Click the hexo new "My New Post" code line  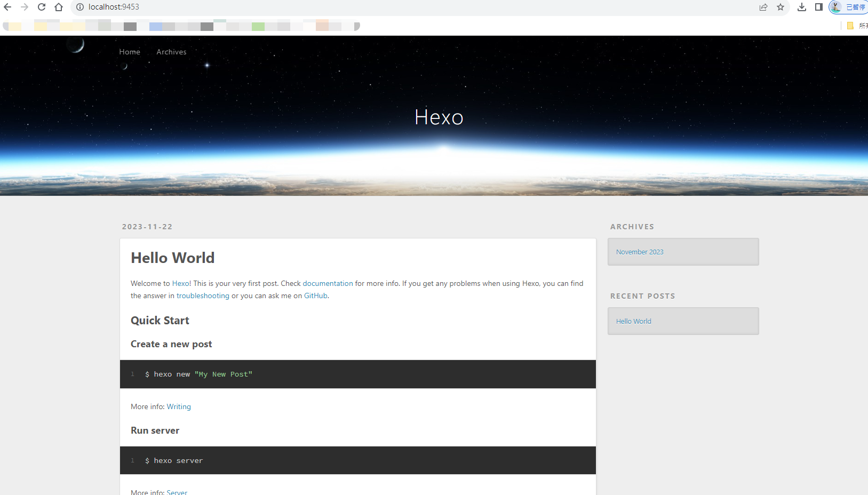tap(198, 374)
